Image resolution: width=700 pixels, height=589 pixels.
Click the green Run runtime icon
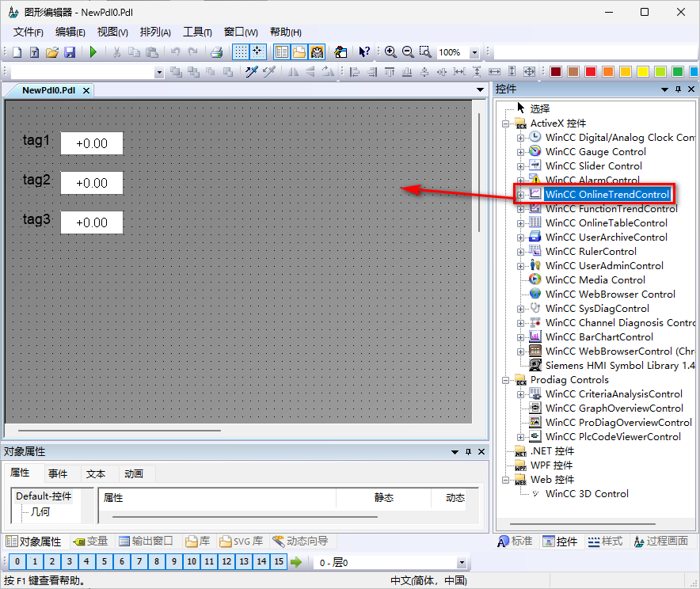93,52
